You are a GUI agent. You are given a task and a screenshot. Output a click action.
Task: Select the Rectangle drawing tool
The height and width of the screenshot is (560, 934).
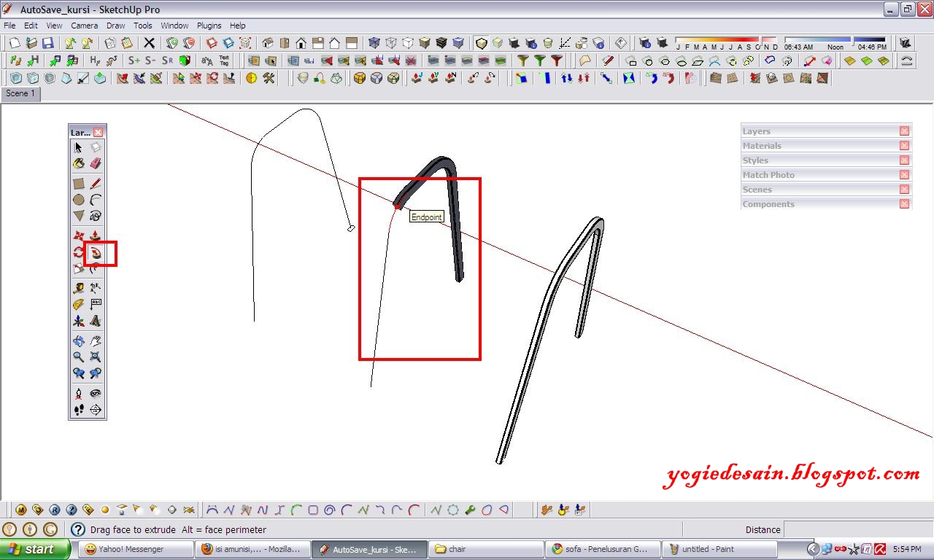[x=78, y=182]
